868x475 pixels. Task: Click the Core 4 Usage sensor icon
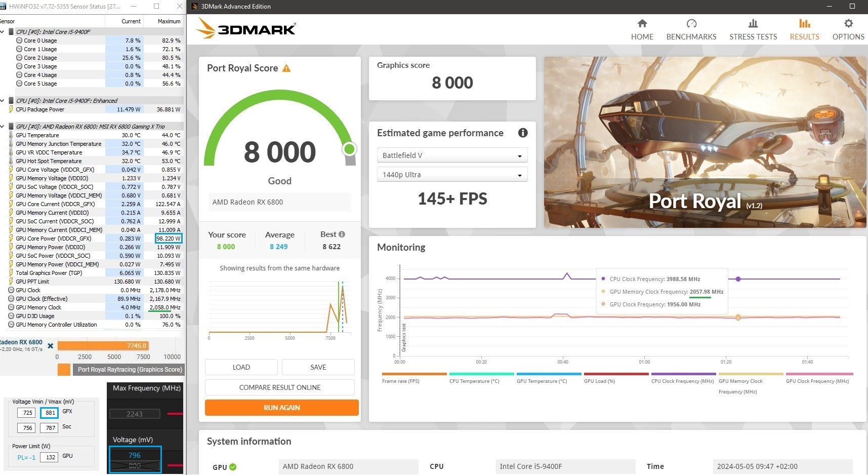[19, 75]
